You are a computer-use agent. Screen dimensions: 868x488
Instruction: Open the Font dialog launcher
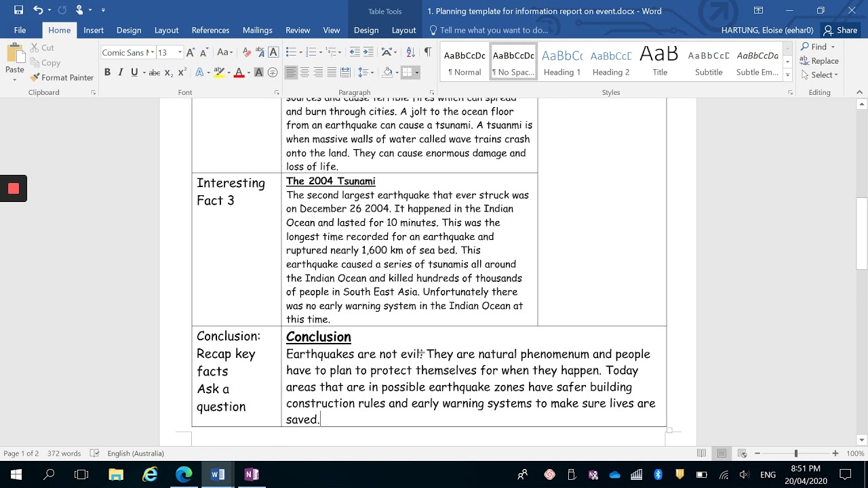(x=277, y=92)
